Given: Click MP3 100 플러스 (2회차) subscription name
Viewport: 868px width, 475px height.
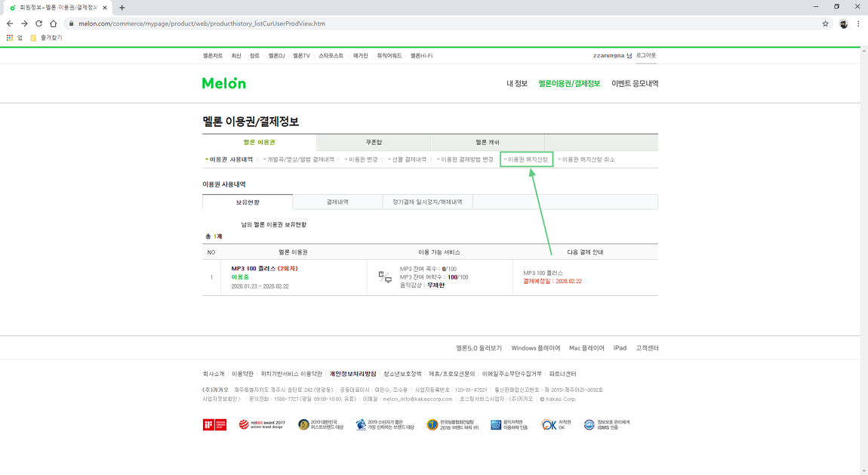Looking at the screenshot, I should (264, 269).
